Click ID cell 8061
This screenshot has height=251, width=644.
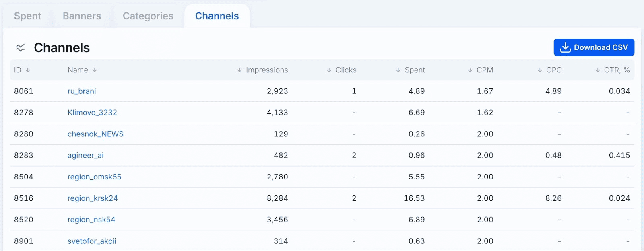24,91
